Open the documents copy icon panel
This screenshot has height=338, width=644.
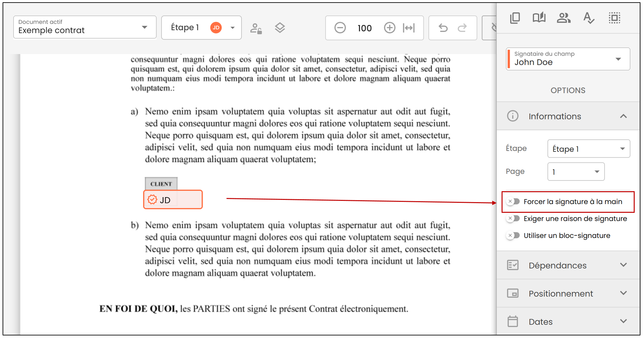pyautogui.click(x=515, y=18)
